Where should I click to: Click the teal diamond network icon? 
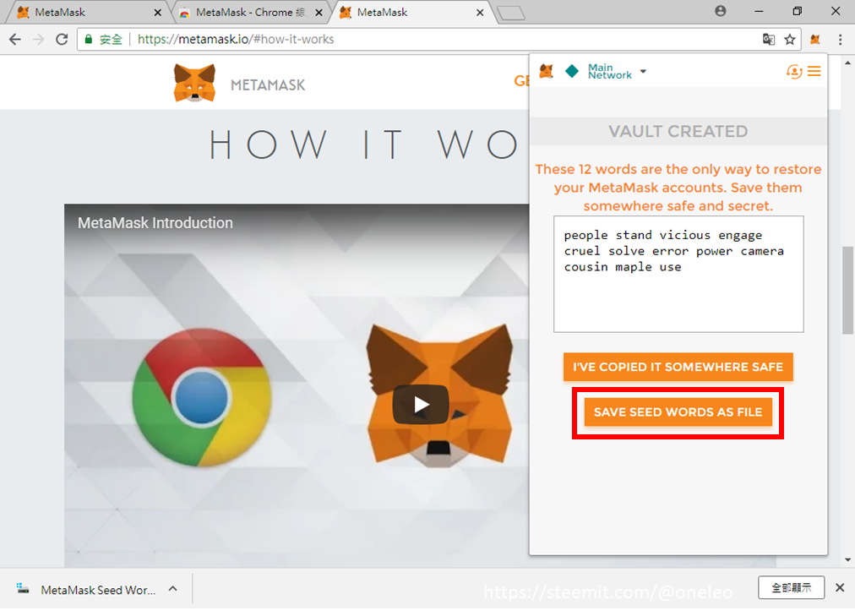click(x=572, y=71)
